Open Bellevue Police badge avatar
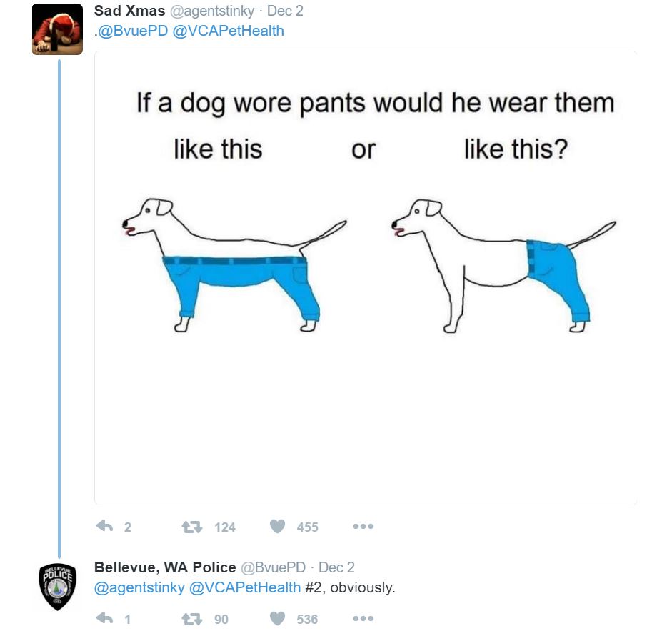This screenshot has height=636, width=672. pyautogui.click(x=57, y=586)
